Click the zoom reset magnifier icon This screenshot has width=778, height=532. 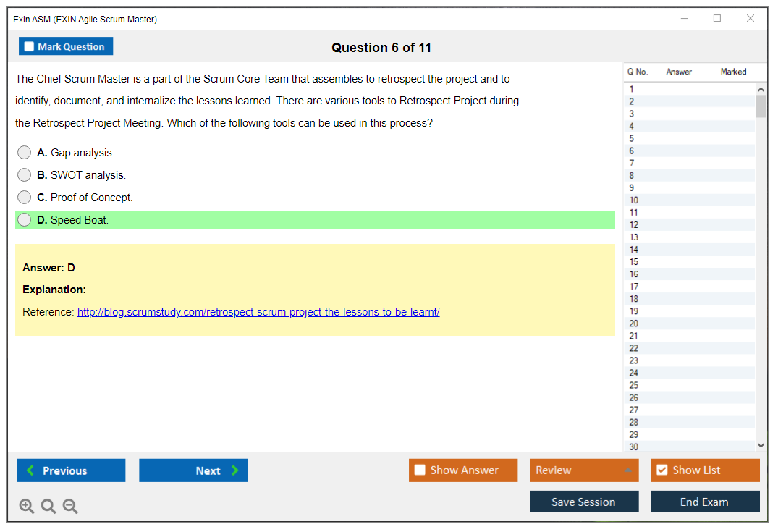[x=48, y=506]
